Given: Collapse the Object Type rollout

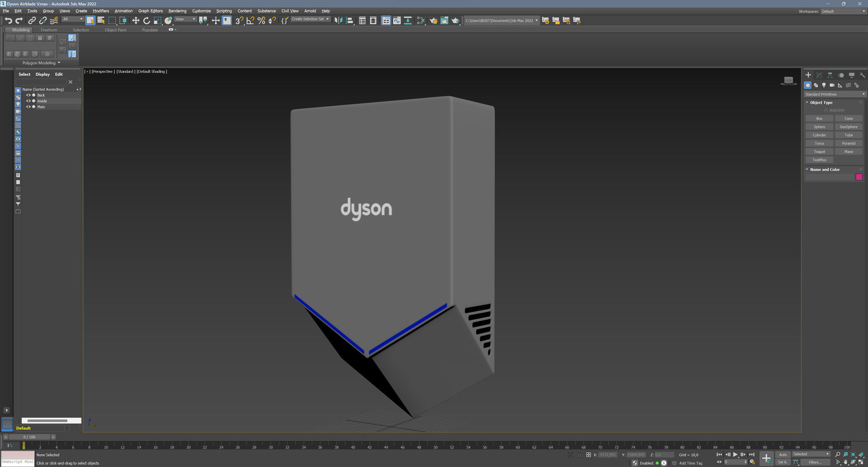Looking at the screenshot, I should click(x=807, y=102).
